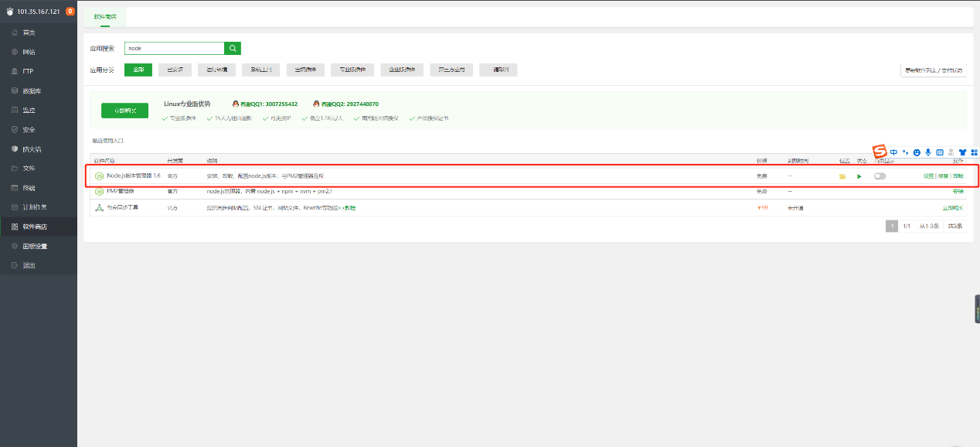The image size is (980, 447).
Task: Go to 网站 in the sidebar
Action: 29,52
